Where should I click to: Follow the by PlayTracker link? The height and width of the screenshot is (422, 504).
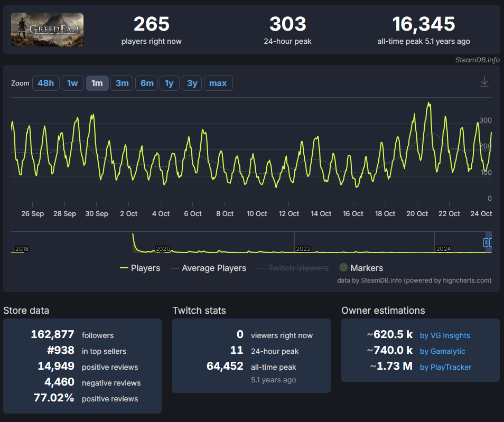(x=445, y=367)
